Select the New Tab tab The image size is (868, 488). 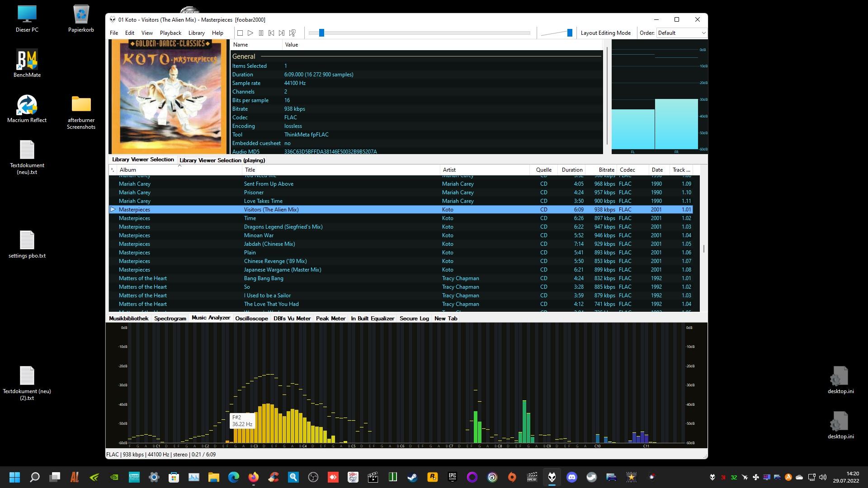[x=446, y=319]
